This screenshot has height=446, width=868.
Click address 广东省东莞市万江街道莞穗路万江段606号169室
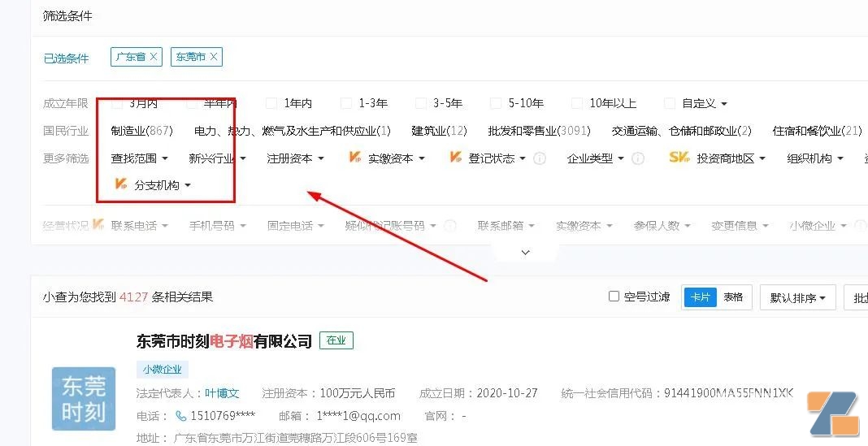click(x=295, y=438)
